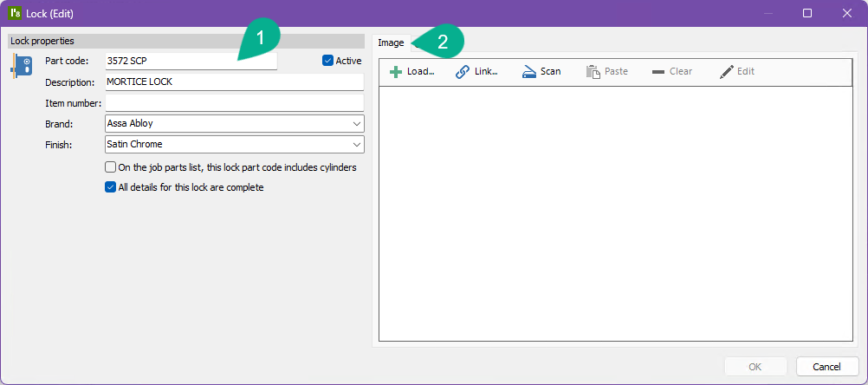Click the Load image plus icon
868x385 pixels.
click(395, 72)
